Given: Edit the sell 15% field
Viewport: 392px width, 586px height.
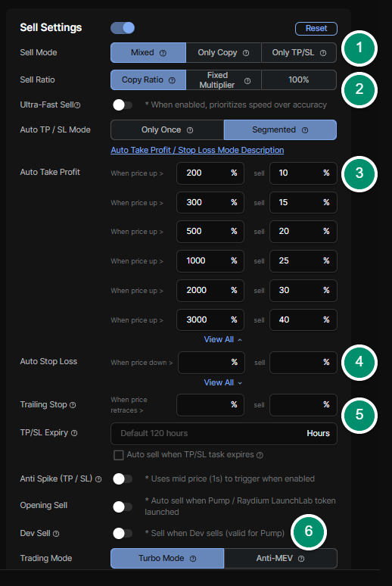Looking at the screenshot, I should tap(303, 203).
